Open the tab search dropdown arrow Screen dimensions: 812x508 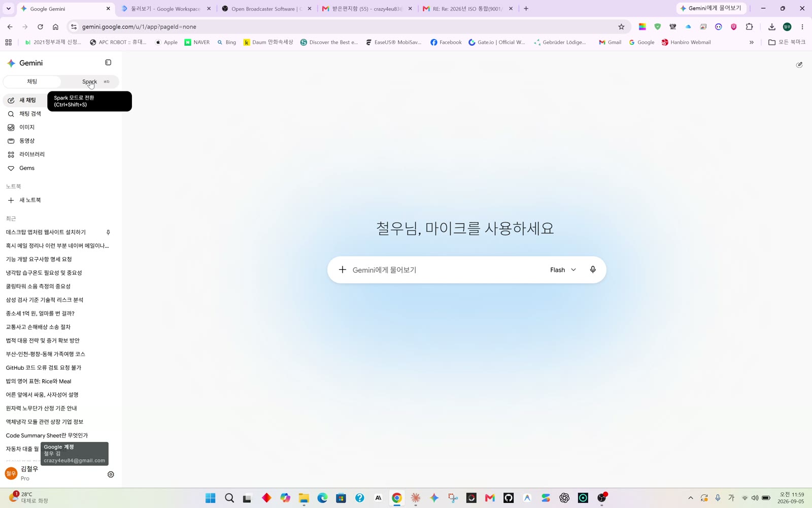tap(9, 9)
